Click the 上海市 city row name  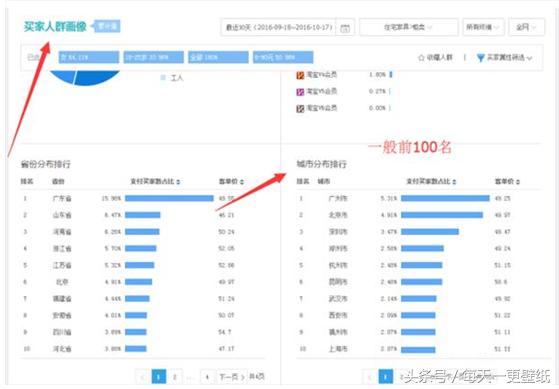tap(338, 349)
